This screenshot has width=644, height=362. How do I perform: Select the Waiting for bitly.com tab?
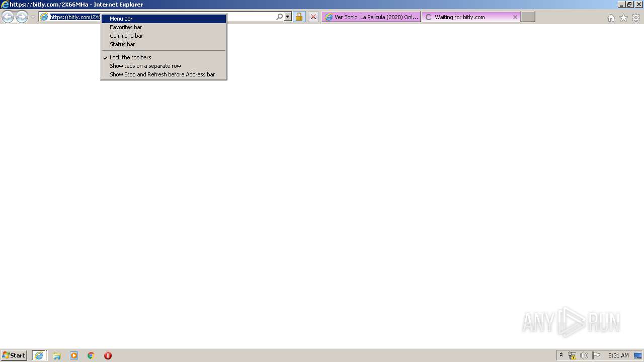(470, 17)
